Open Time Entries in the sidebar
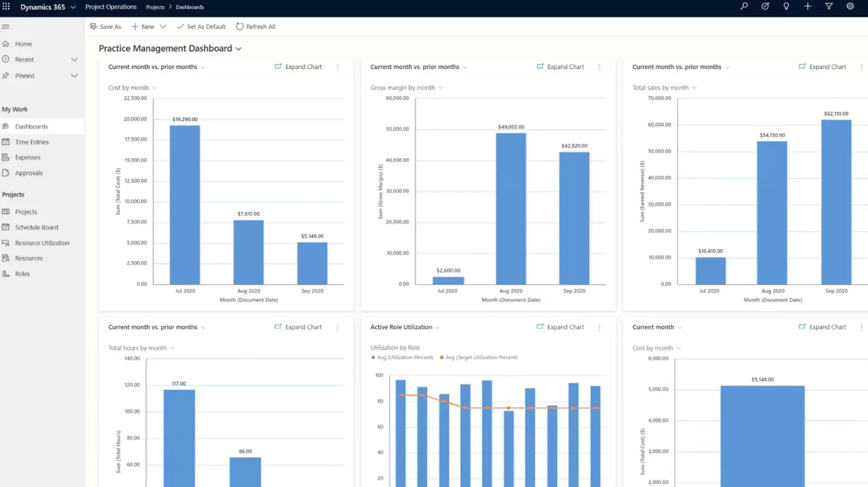Viewport: 868px width, 487px height. [31, 142]
